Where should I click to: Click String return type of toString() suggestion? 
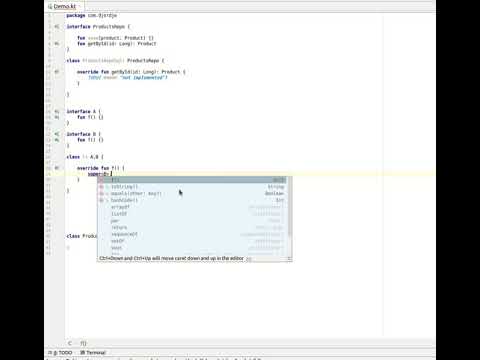click(276, 187)
